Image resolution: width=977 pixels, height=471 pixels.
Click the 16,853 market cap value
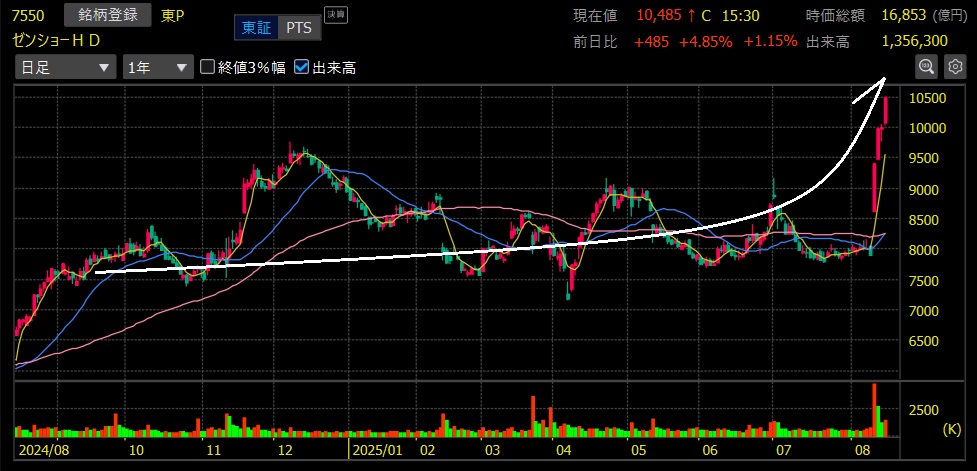coord(903,16)
